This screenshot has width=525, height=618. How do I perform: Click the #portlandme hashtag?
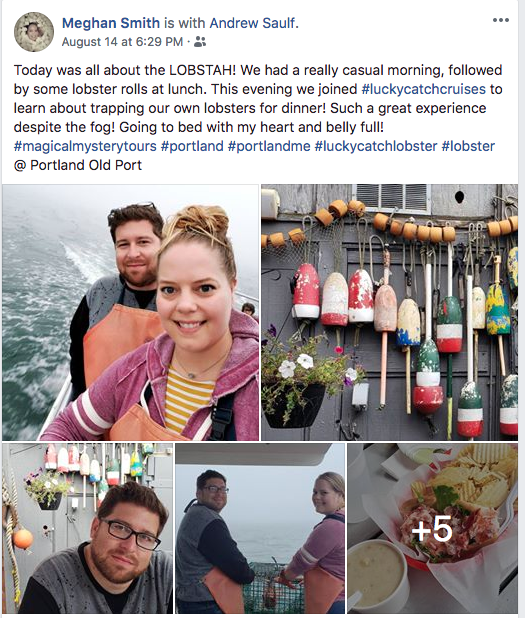click(269, 146)
